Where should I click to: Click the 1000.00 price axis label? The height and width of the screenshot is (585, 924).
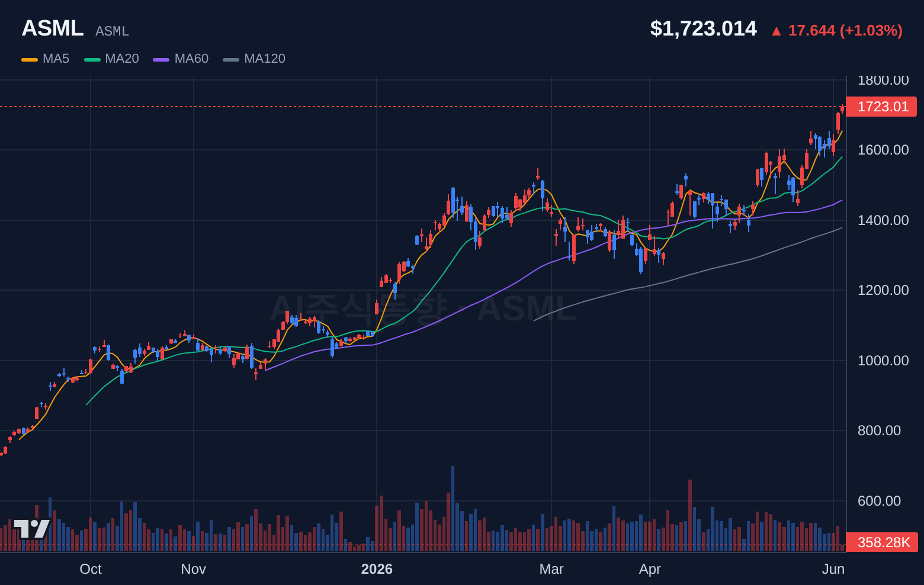tap(883, 361)
